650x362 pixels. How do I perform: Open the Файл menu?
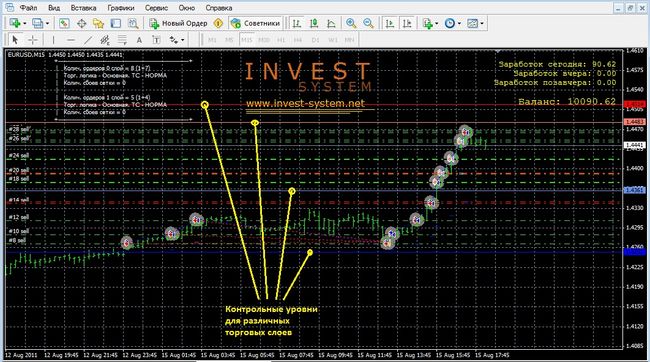[28, 8]
